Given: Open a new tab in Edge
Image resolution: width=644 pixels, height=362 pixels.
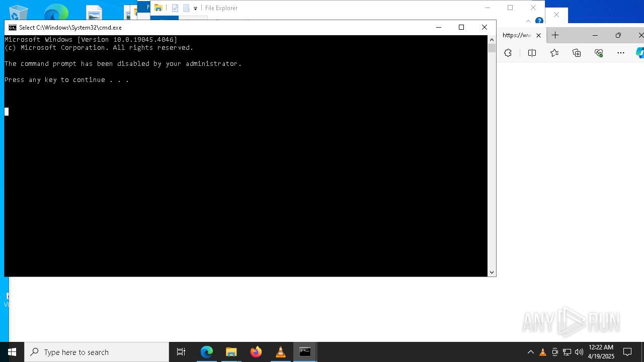Looking at the screenshot, I should click(x=555, y=35).
